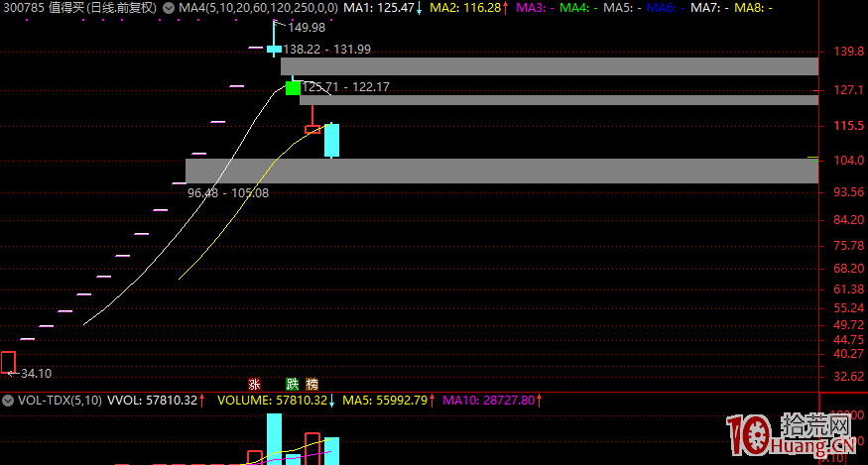Select the cyan candle at the 149.98 high
The height and width of the screenshot is (465, 868).
point(274,50)
